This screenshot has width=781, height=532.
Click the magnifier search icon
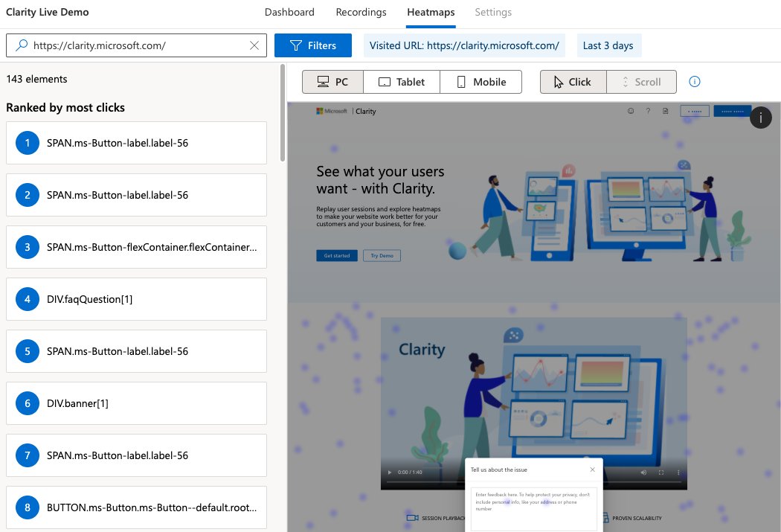[x=22, y=45]
